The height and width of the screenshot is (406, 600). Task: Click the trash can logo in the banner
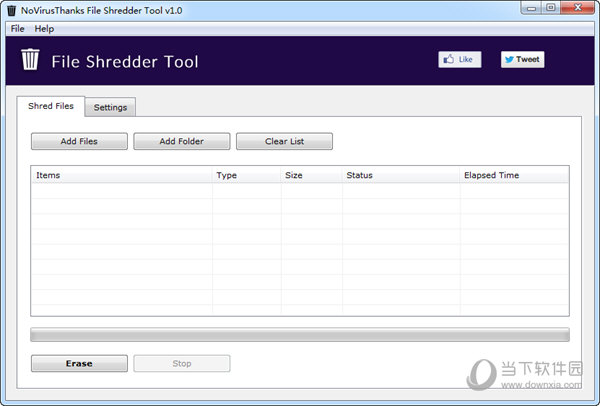click(x=30, y=59)
